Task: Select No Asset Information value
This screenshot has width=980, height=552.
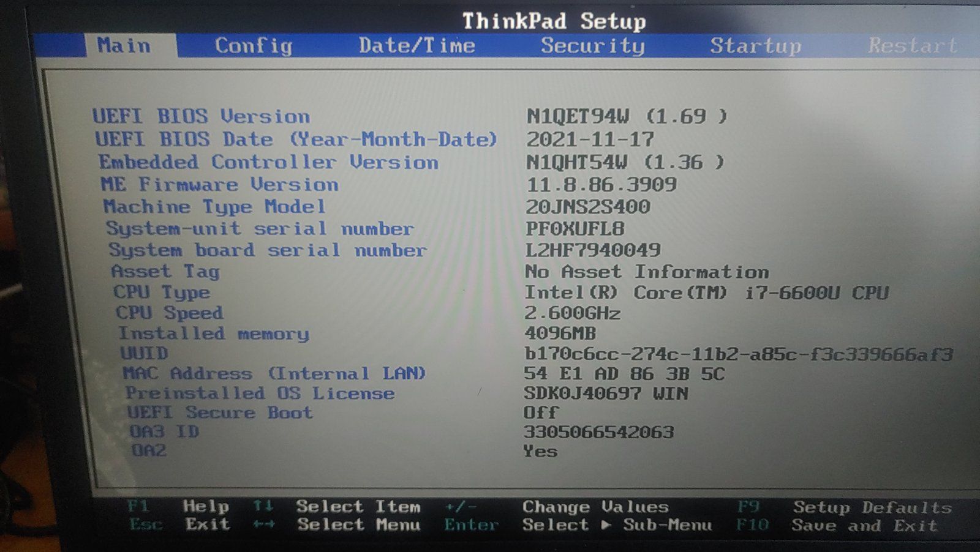Action: tap(647, 272)
